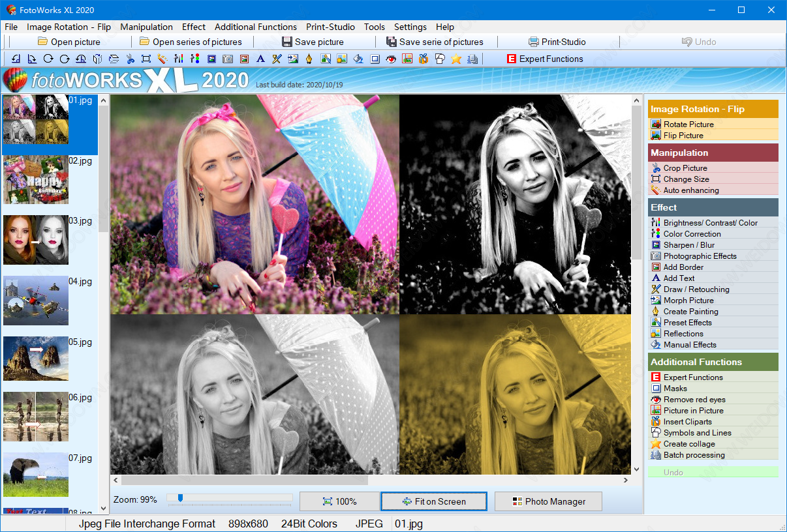The height and width of the screenshot is (532, 787).
Task: Open the File menu
Action: [11, 27]
